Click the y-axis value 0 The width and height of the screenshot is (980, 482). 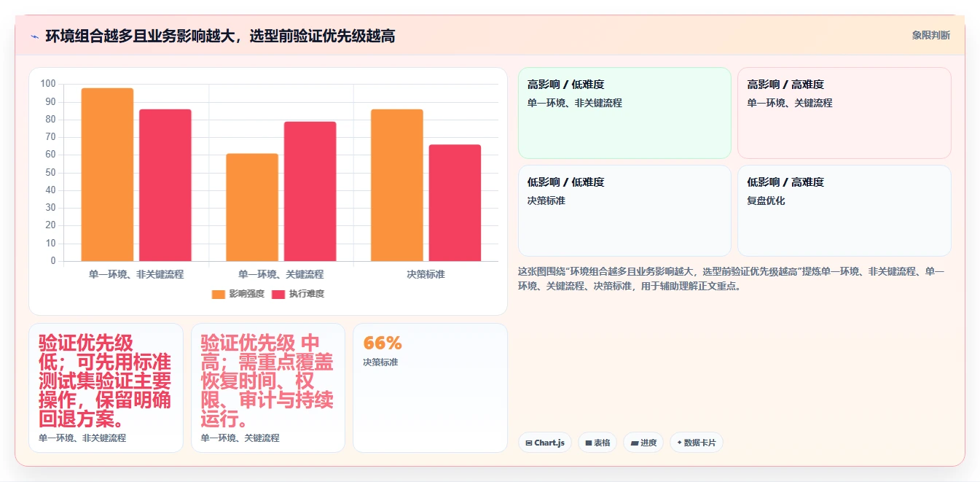pos(53,260)
